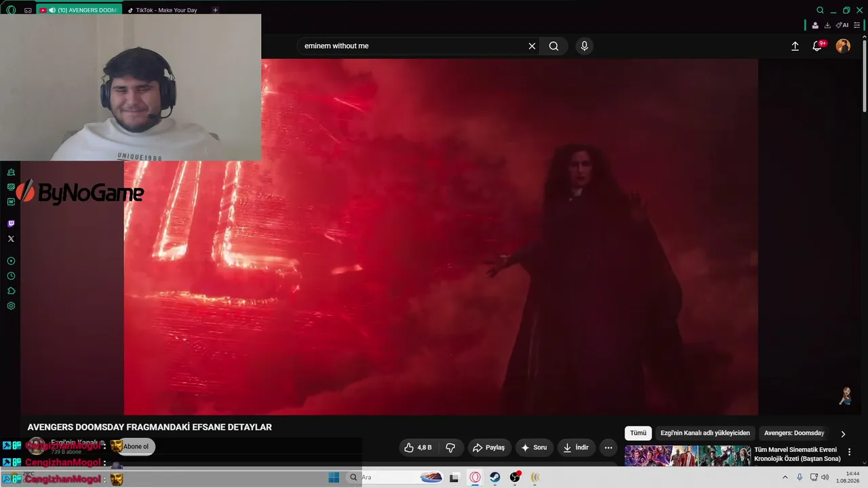Image resolution: width=868 pixels, height=488 pixels.
Task: Download the video with İndir
Action: (576, 447)
